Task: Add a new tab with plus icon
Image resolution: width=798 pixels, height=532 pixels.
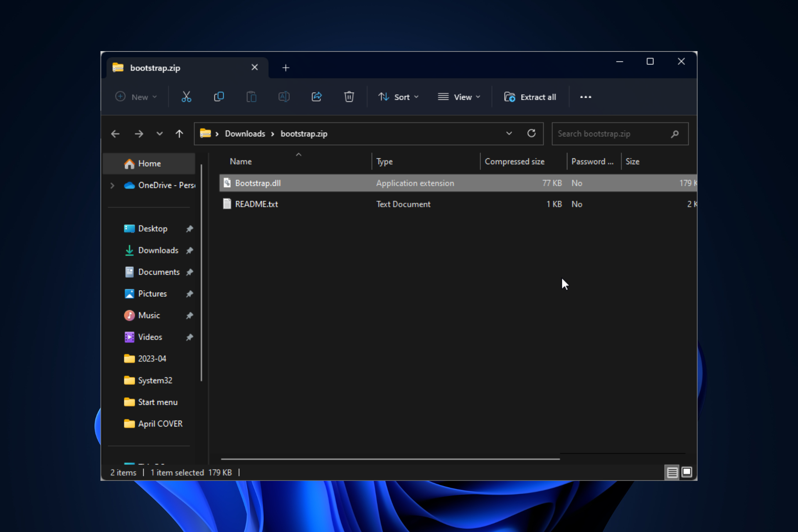Action: point(286,68)
